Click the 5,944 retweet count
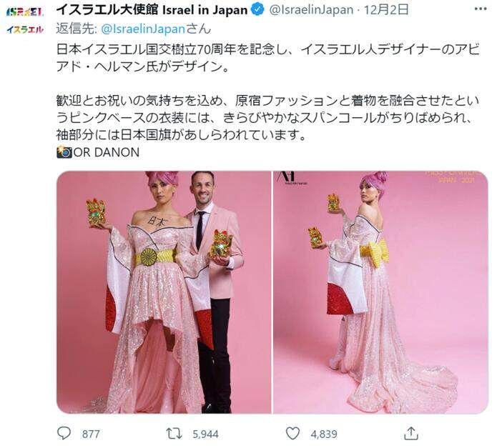Image resolution: width=497 pixels, height=448 pixels. coord(205,434)
